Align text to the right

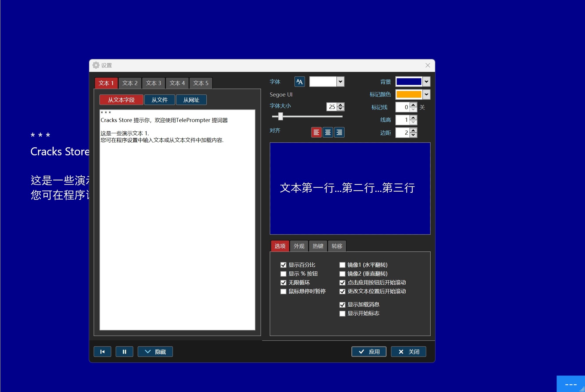pos(339,132)
